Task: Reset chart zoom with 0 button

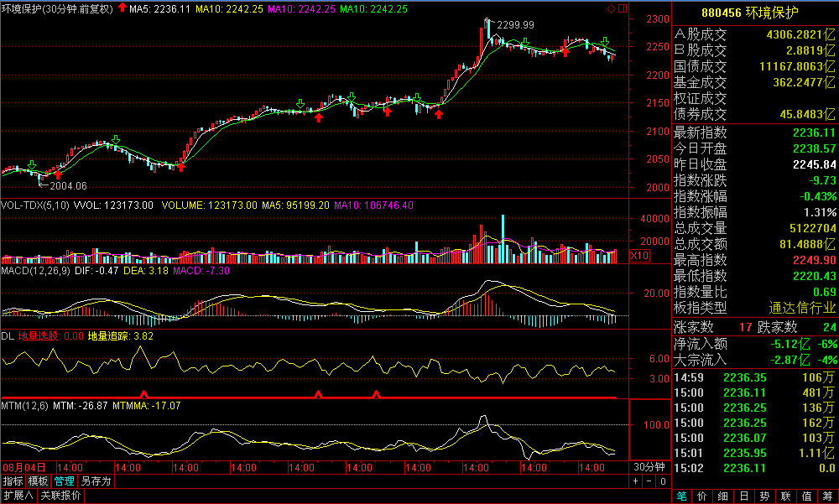Action: pyautogui.click(x=662, y=481)
